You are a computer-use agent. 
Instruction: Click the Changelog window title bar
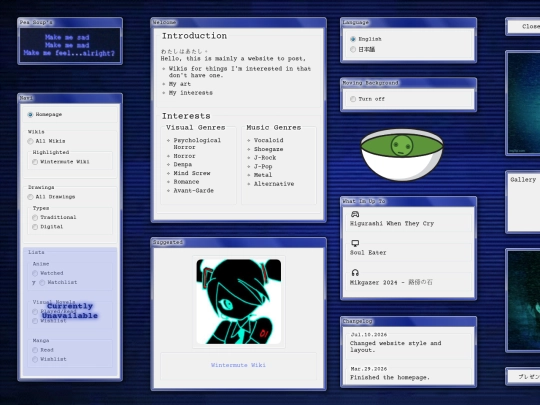[x=408, y=321]
